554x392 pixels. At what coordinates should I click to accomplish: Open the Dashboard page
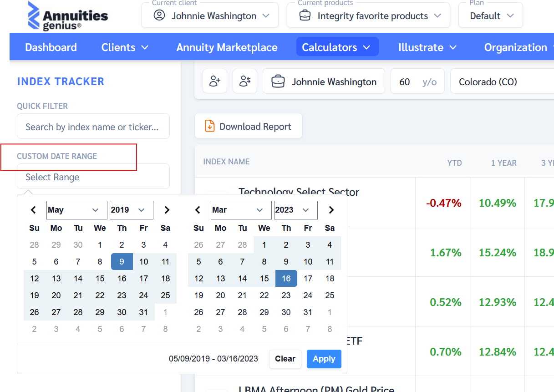pos(51,47)
